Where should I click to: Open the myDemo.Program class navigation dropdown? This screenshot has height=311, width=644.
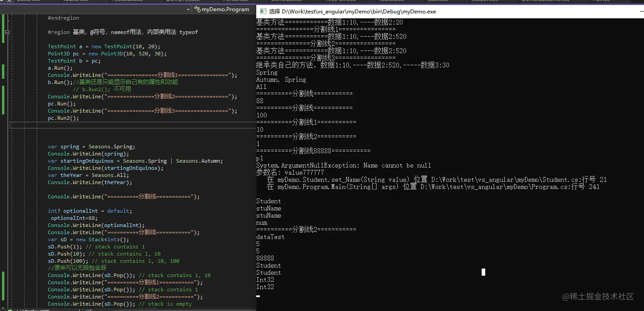(x=222, y=9)
